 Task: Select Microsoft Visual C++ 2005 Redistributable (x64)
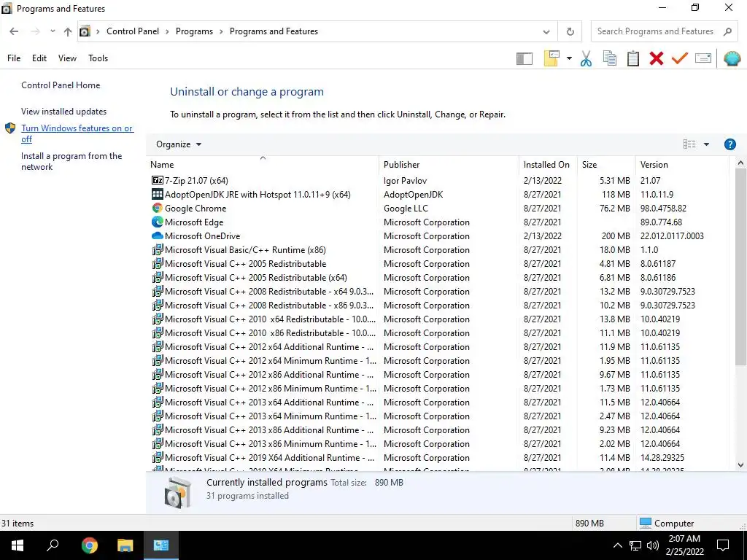point(256,278)
